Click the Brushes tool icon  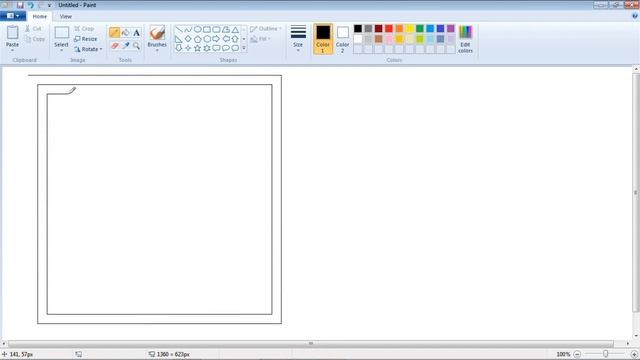[157, 32]
